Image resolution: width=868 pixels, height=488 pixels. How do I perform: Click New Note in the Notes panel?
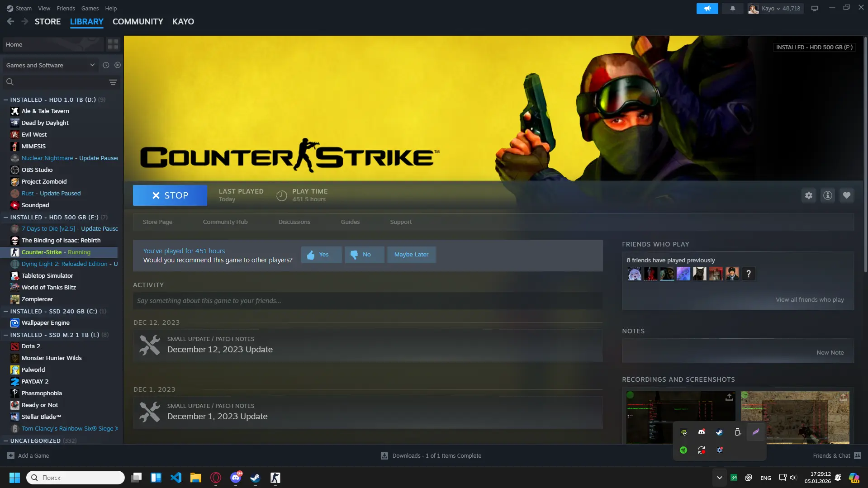[x=830, y=353]
